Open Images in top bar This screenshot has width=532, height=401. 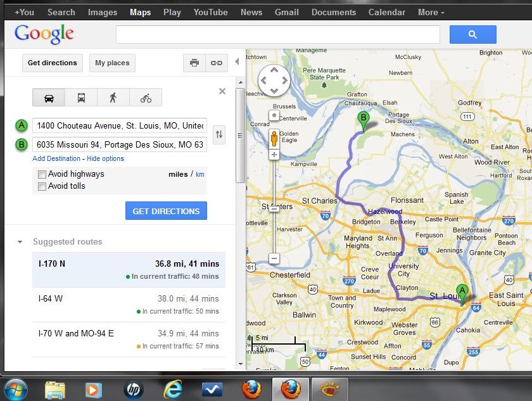103,12
